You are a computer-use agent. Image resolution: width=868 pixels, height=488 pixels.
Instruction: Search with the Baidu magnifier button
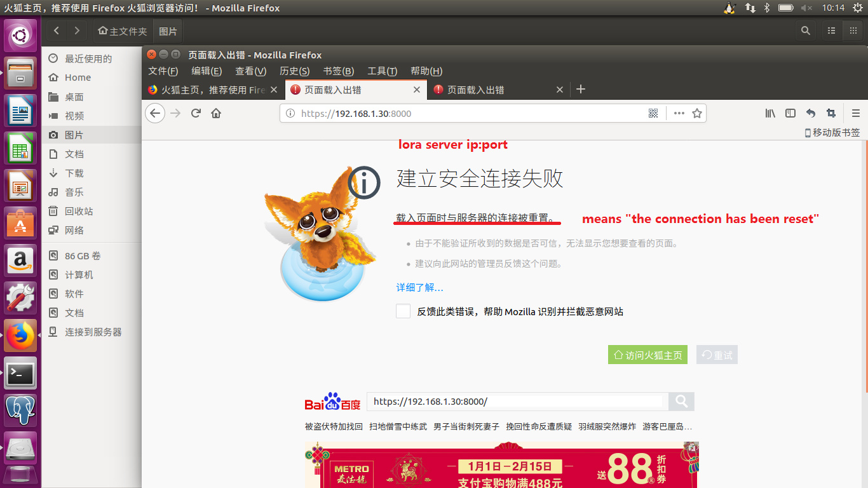click(x=681, y=402)
